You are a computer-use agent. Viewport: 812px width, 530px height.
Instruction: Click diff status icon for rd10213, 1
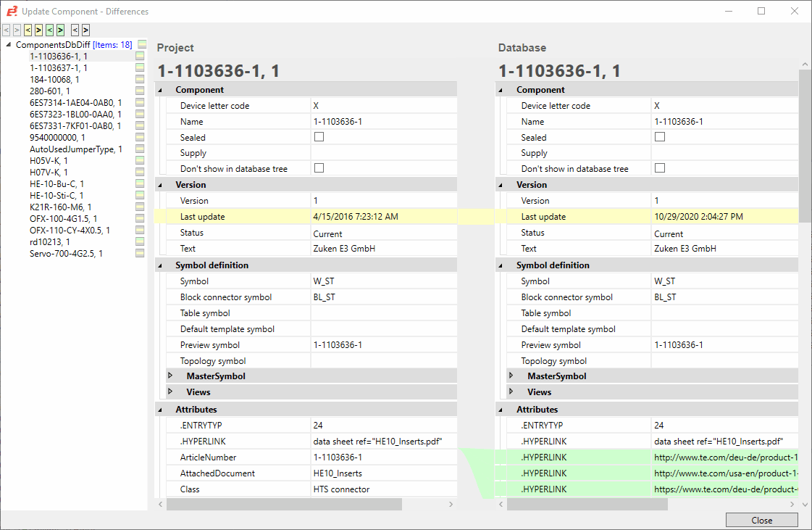point(140,241)
